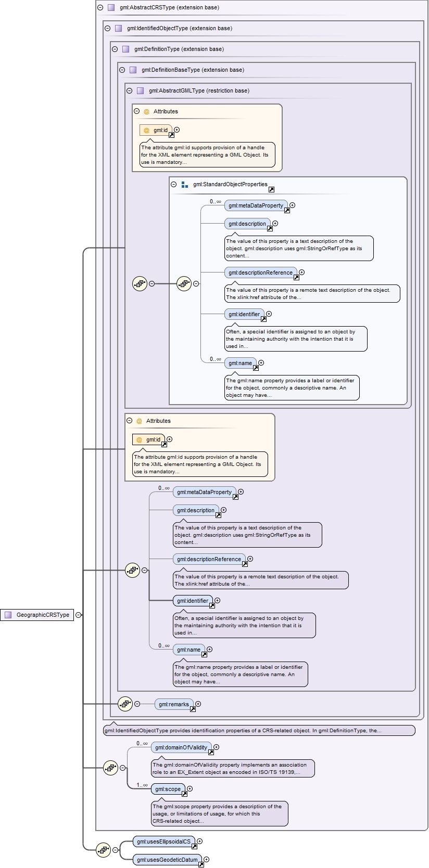Viewport: 429px width, 868px height.
Task: Follow the link arrow on gml:StandardObjectProperties
Action: coord(271,189)
